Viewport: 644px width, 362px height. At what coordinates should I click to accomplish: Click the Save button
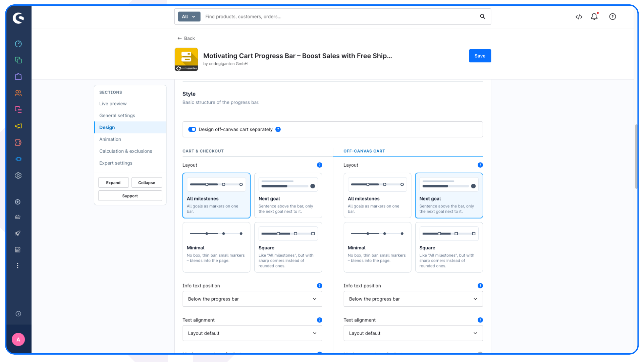pos(480,56)
